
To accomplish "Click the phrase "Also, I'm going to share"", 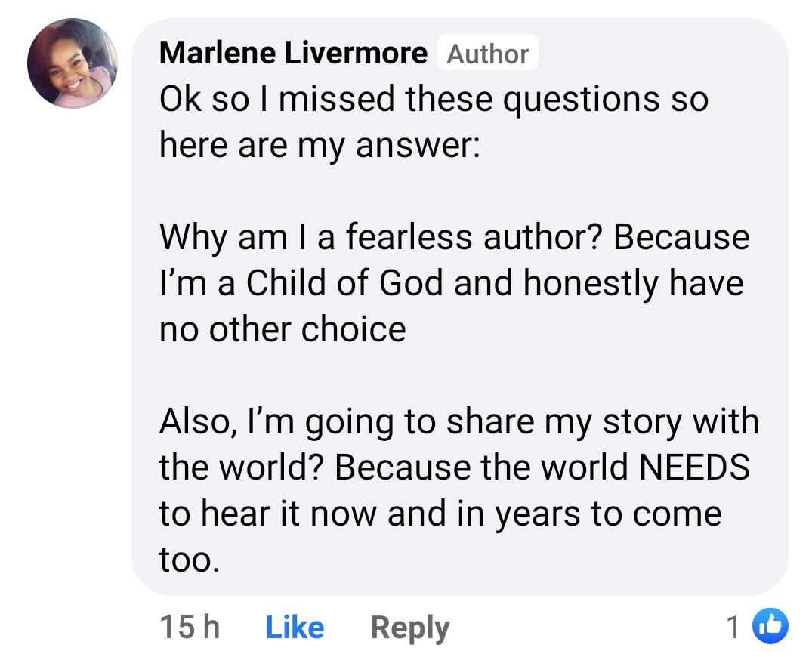I will coord(347,421).
